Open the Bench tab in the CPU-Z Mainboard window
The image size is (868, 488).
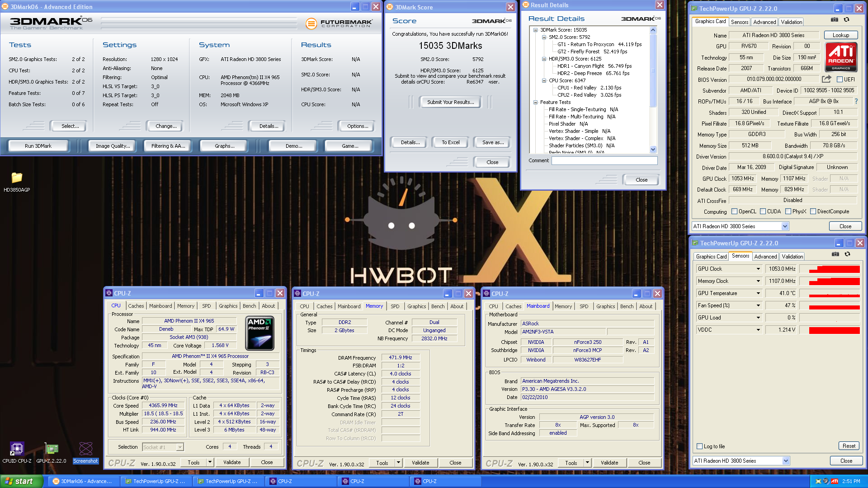[627, 306]
